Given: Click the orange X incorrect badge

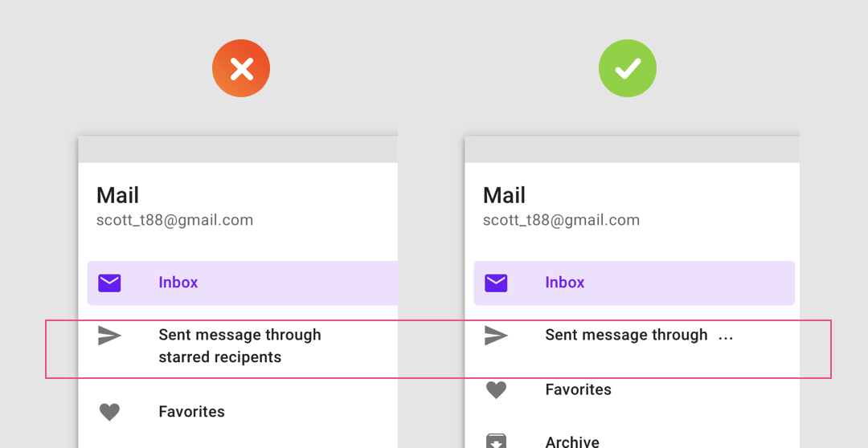Looking at the screenshot, I should coord(241,68).
